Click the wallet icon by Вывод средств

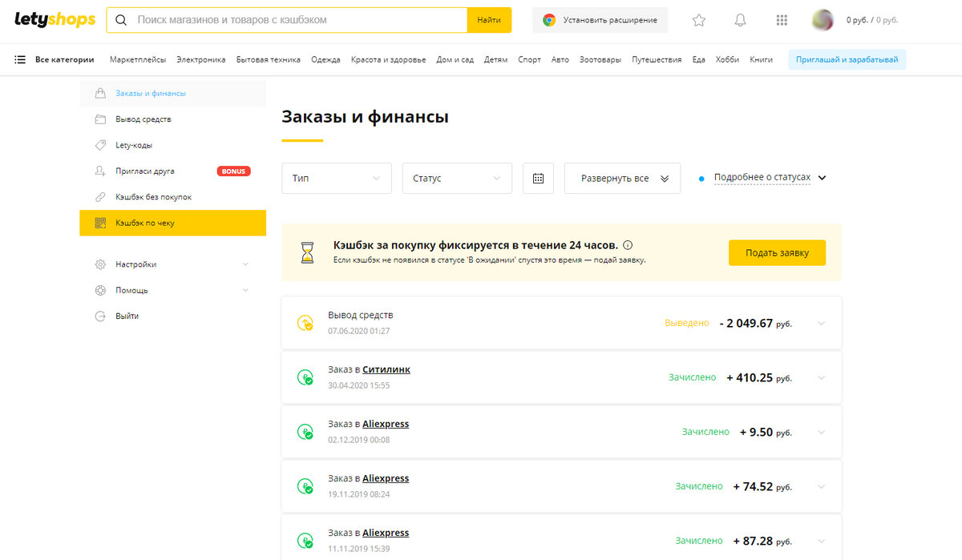[100, 119]
